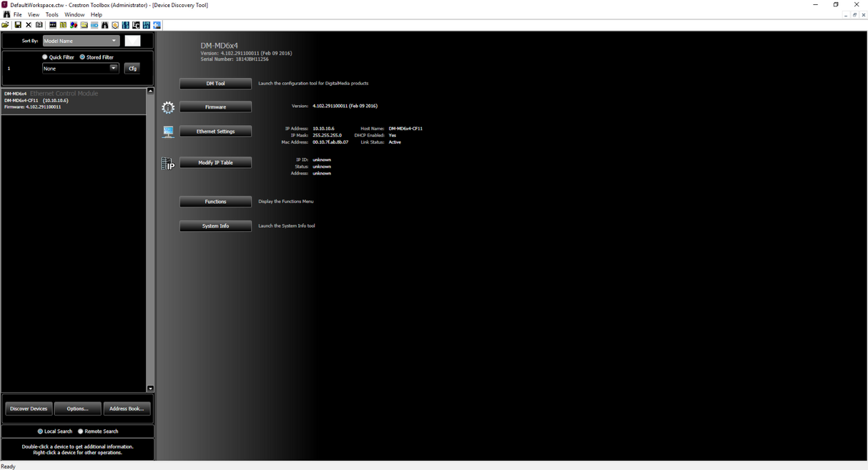Screen dimensions: 868x470
Task: Select the Stored Filter radio button
Action: coord(82,57)
